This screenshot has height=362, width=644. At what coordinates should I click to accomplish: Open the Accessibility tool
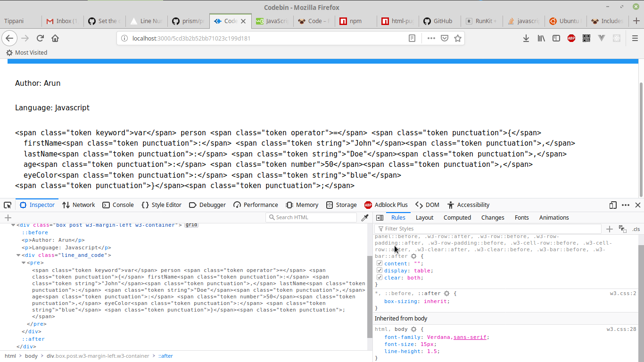coord(468,205)
